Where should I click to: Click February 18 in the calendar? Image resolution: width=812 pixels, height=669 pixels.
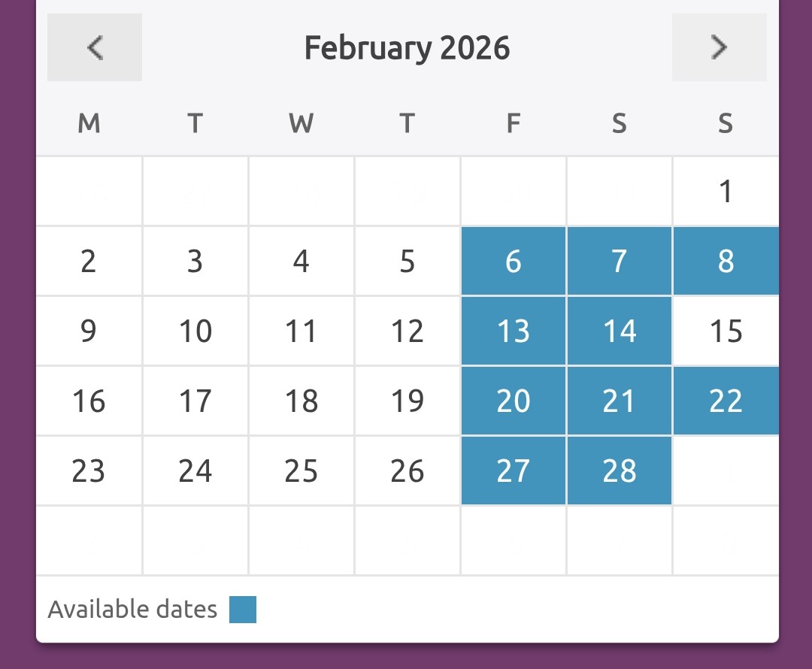coord(301,401)
